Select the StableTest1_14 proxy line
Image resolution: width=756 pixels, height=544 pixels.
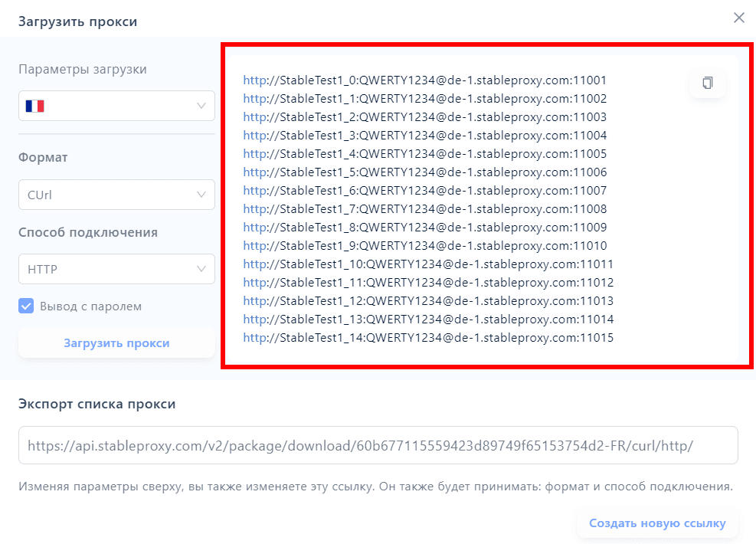coord(427,337)
